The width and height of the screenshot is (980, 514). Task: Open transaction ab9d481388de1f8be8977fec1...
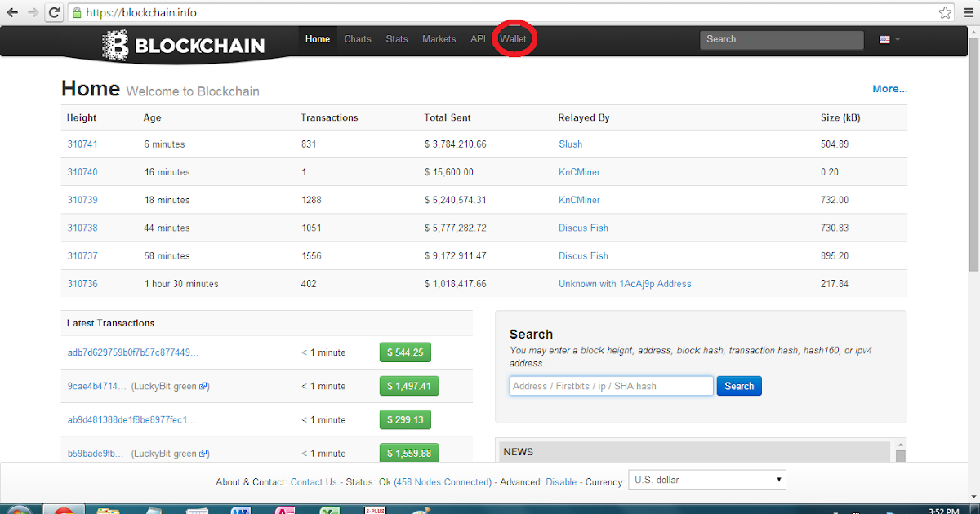[x=131, y=419]
